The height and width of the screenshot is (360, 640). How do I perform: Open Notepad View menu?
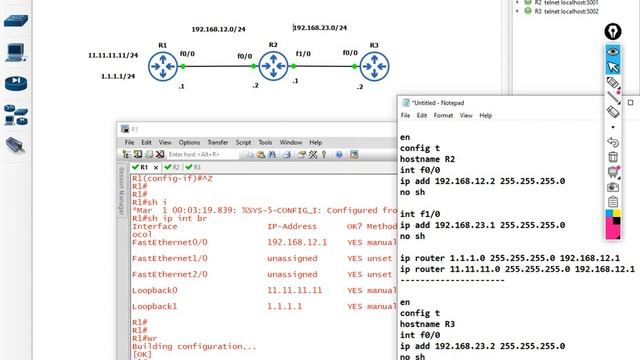466,116
